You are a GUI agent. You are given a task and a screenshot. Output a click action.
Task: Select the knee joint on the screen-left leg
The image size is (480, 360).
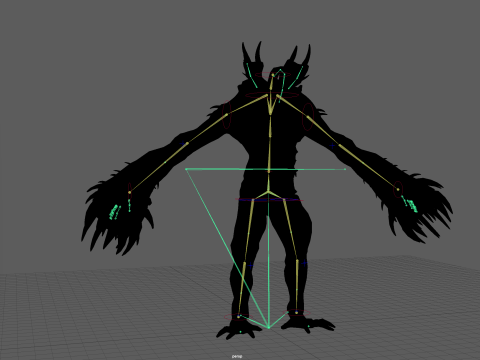coord(244,263)
